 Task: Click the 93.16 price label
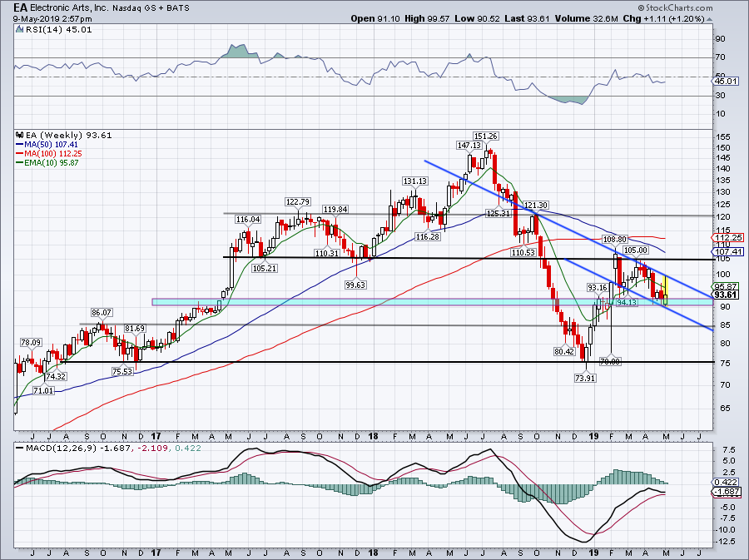(597, 287)
